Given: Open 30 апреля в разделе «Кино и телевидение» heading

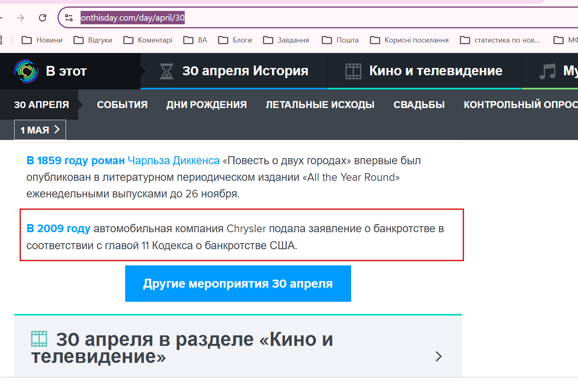Looking at the screenshot, I should coord(182,348).
